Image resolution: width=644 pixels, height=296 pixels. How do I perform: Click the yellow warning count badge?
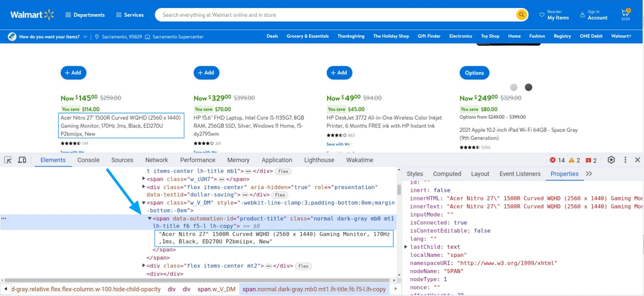574,160
